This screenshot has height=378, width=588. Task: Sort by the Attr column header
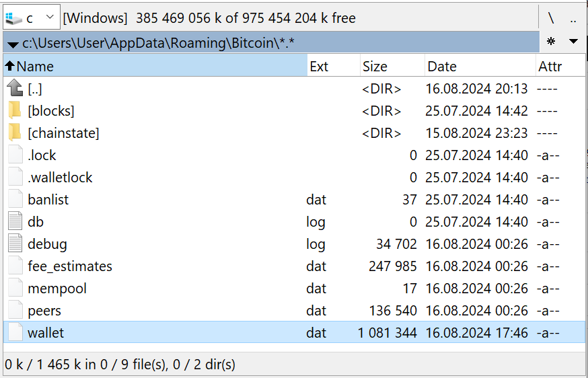tap(560, 66)
